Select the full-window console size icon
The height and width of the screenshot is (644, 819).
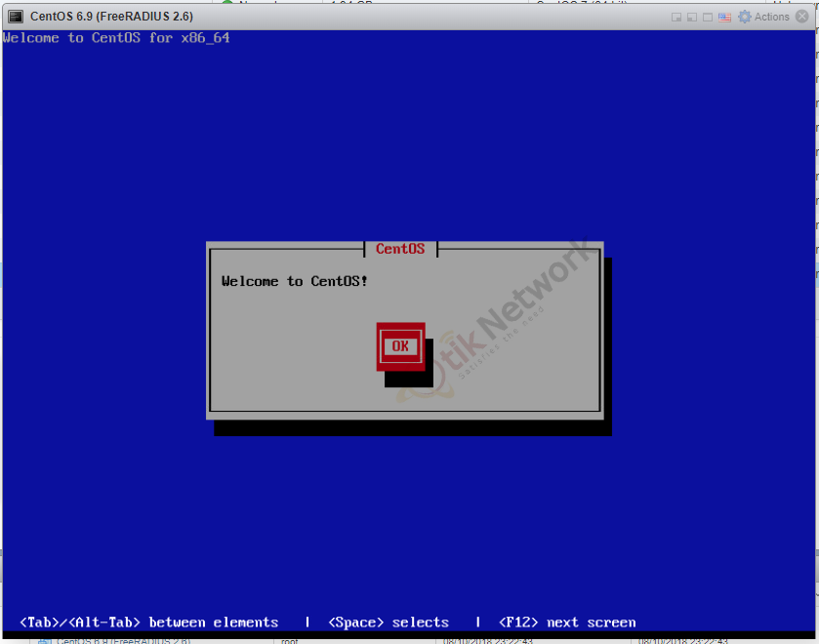pos(708,18)
